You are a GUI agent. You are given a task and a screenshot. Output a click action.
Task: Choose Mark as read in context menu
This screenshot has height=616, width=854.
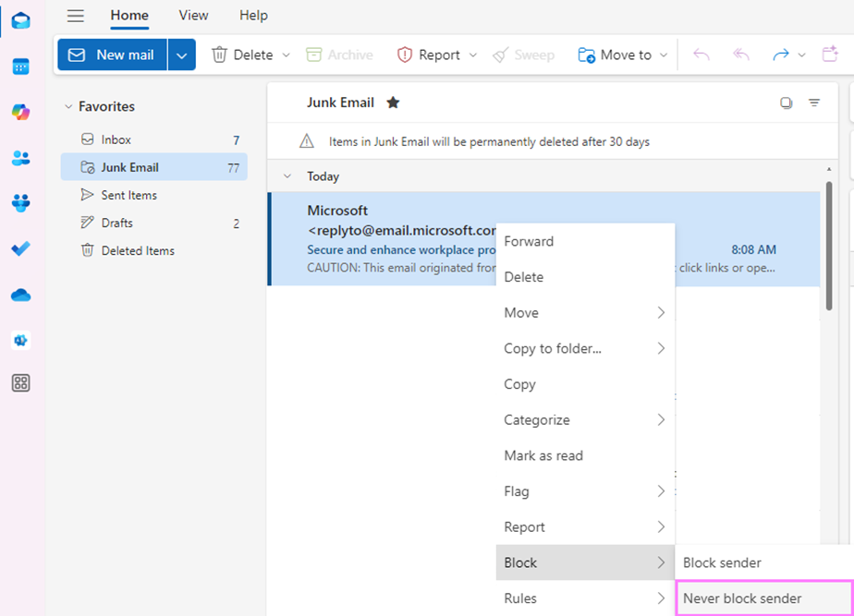585,455
